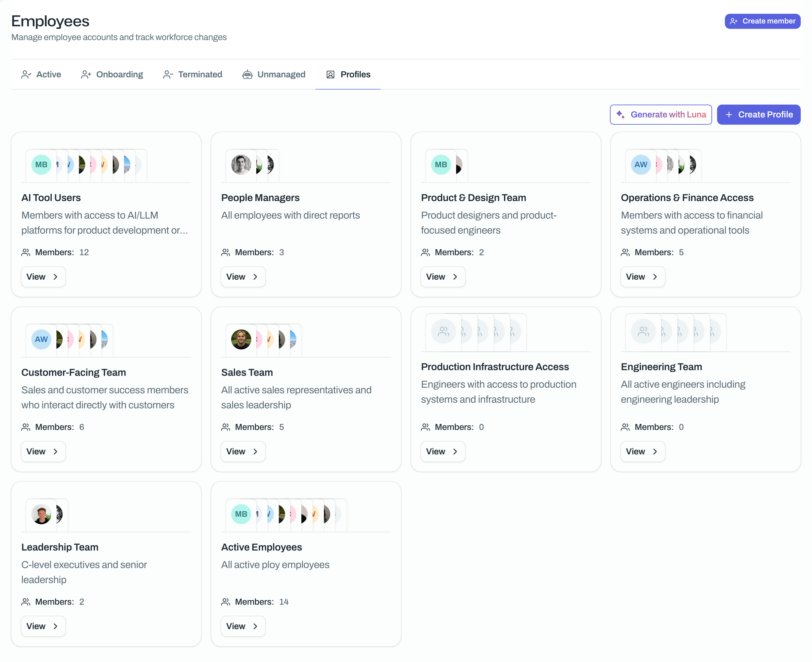Click the MB avatar in Product & Design Team
Image resolution: width=812 pixels, height=662 pixels.
point(441,165)
